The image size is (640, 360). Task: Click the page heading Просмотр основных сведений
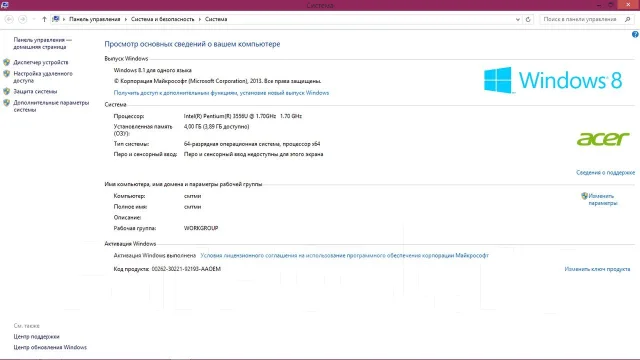tap(192, 44)
